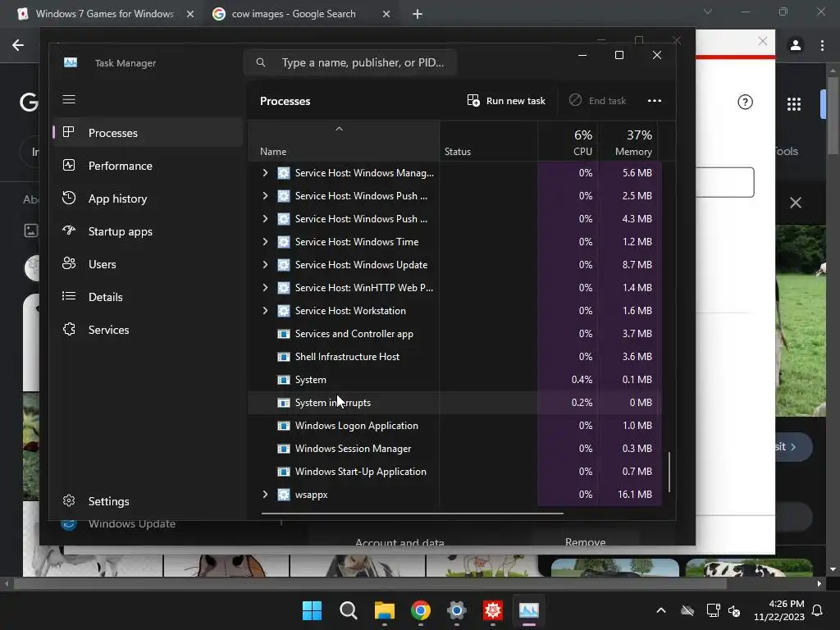Select Performance in Task Manager sidebar
840x630 pixels.
point(148,166)
